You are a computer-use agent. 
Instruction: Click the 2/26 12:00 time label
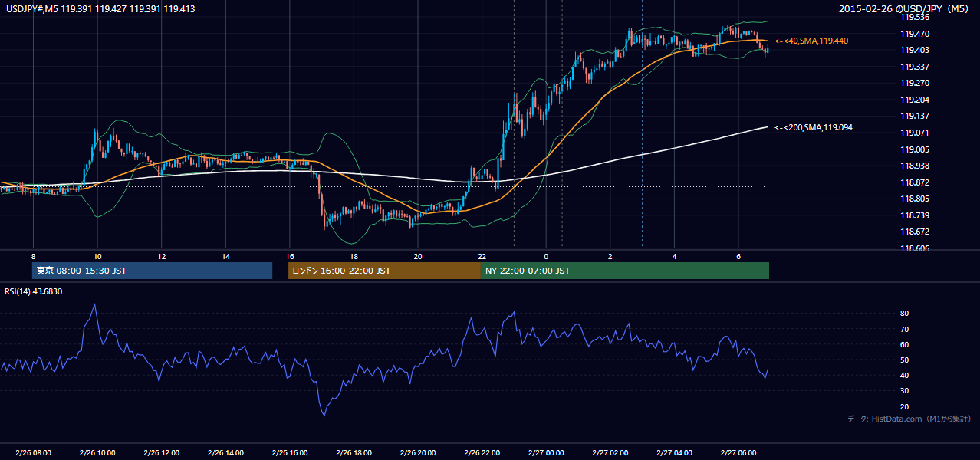[161, 453]
